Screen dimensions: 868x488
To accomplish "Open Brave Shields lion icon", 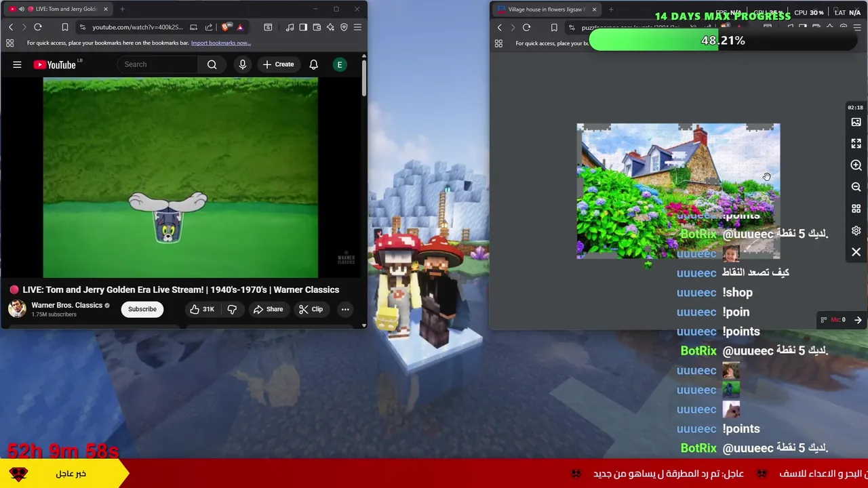I will 226,27.
